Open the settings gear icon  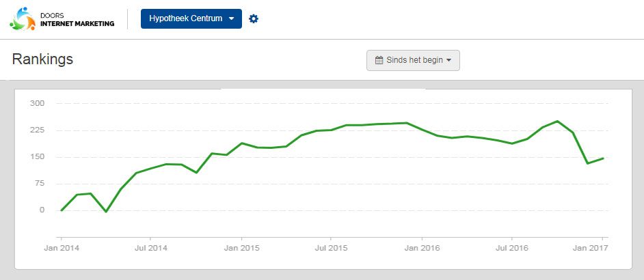(x=254, y=19)
